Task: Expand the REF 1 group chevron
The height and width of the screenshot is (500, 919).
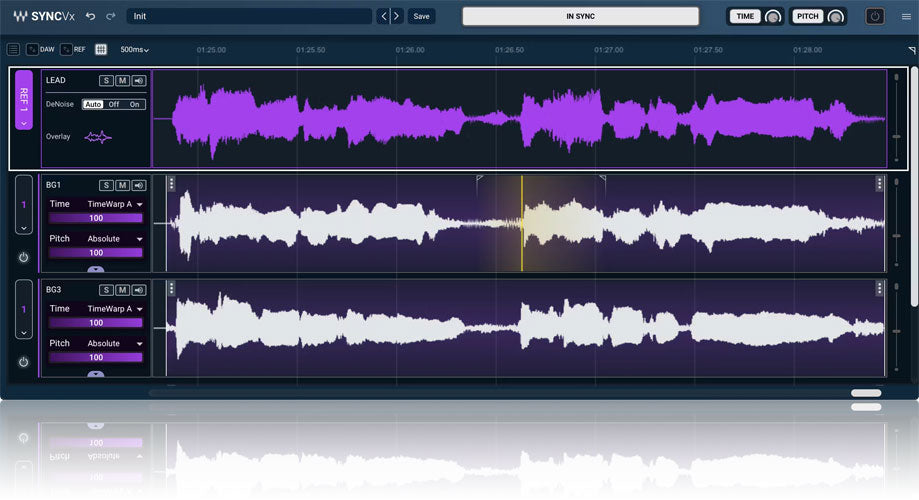Action: click(24, 124)
